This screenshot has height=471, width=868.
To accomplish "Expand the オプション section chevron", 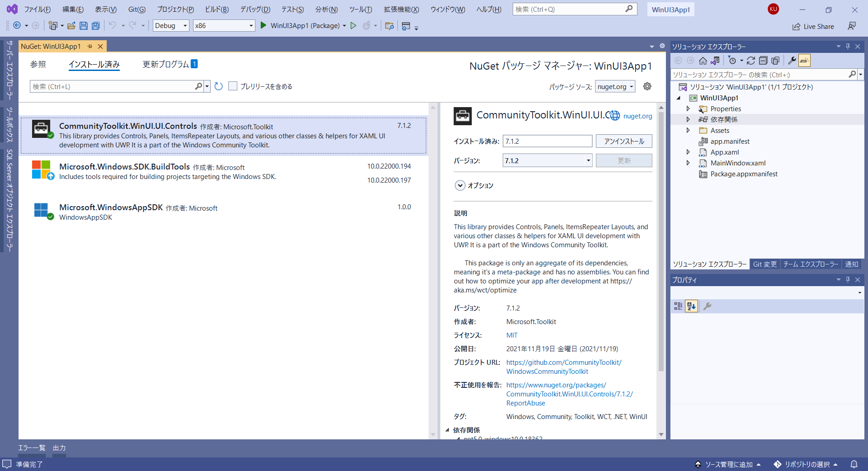I will (460, 185).
